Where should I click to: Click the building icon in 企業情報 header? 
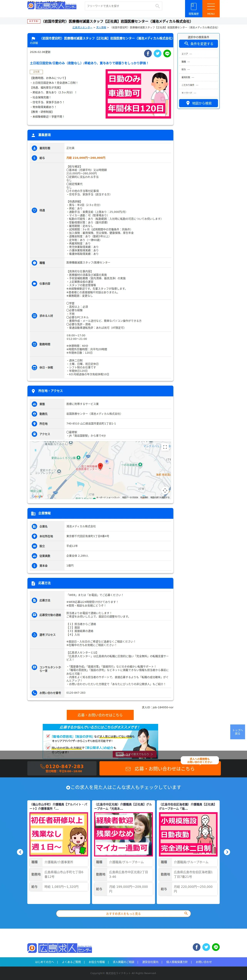pos(33,514)
